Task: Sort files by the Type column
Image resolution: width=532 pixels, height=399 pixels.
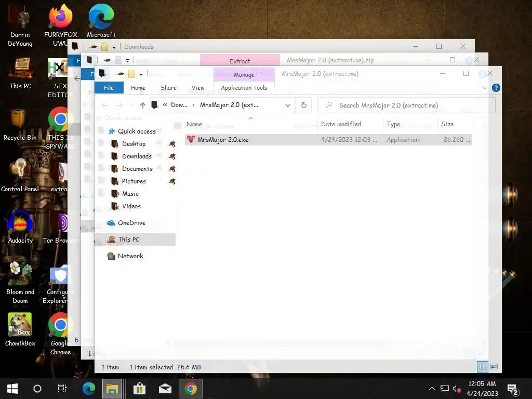Action: [x=410, y=124]
